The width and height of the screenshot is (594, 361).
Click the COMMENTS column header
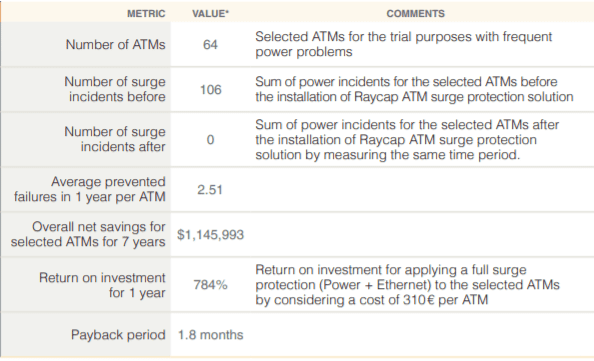click(416, 14)
